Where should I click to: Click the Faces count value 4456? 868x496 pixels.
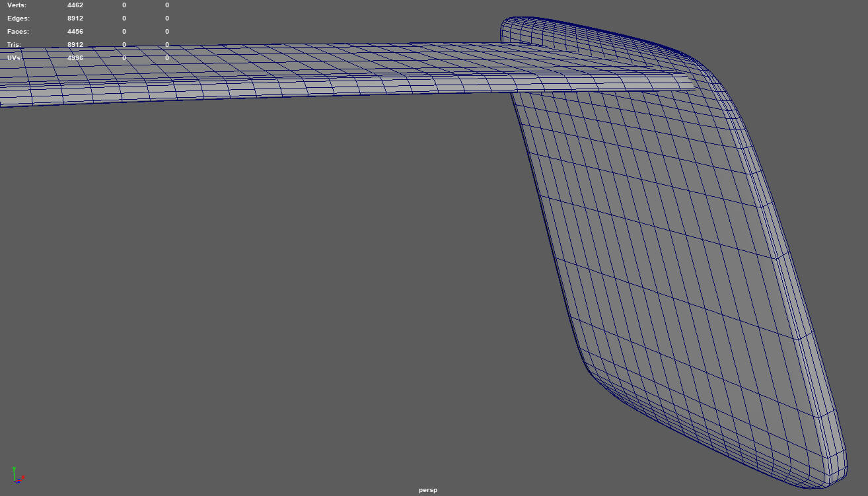click(75, 32)
